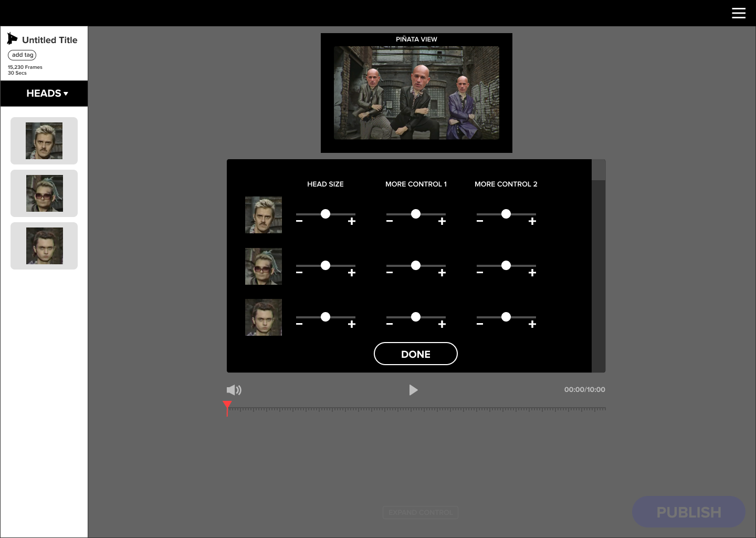Click the control panel scrollbar thumb
756x538 pixels.
pyautogui.click(x=598, y=170)
